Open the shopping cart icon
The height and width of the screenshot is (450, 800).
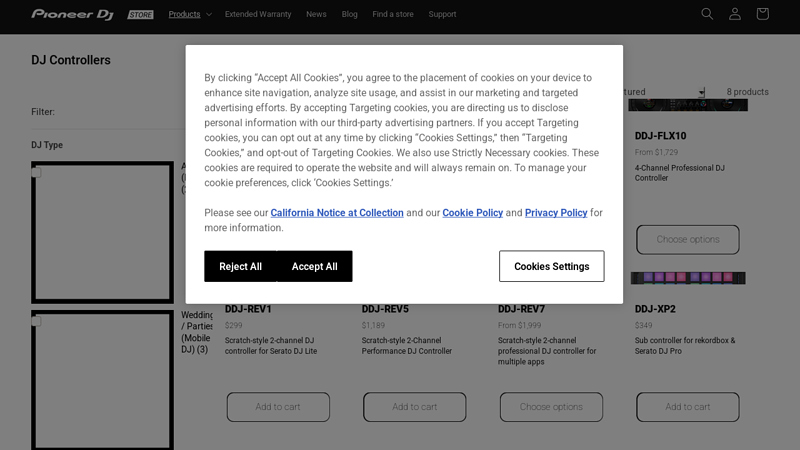pos(762,14)
